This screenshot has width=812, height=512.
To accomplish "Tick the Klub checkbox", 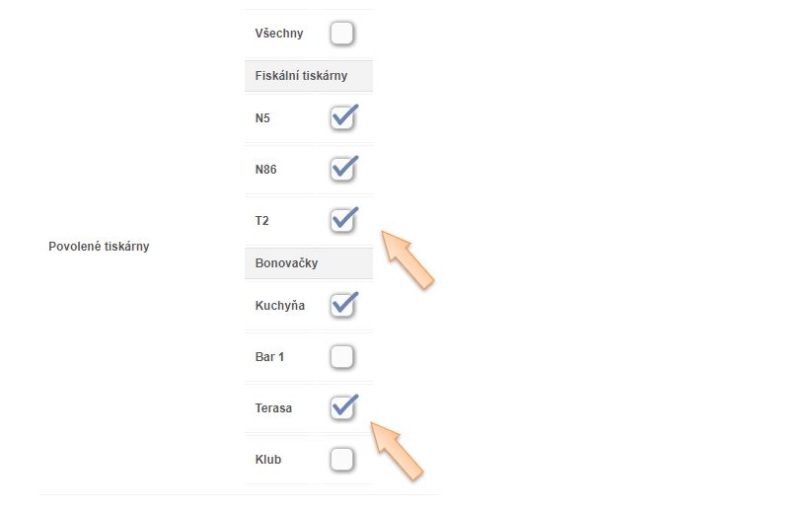I will [341, 460].
